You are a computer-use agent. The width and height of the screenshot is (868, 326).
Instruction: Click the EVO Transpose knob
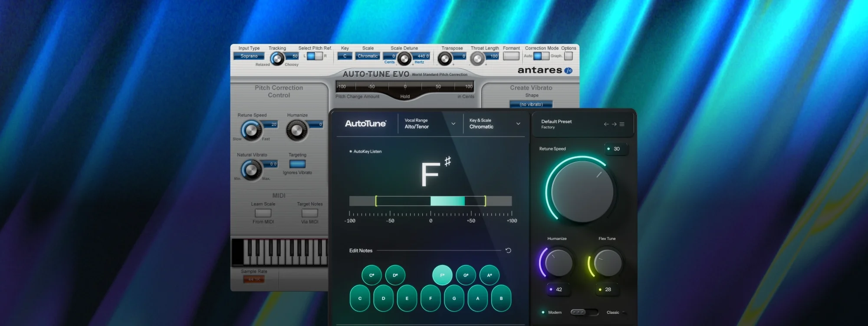(x=445, y=58)
